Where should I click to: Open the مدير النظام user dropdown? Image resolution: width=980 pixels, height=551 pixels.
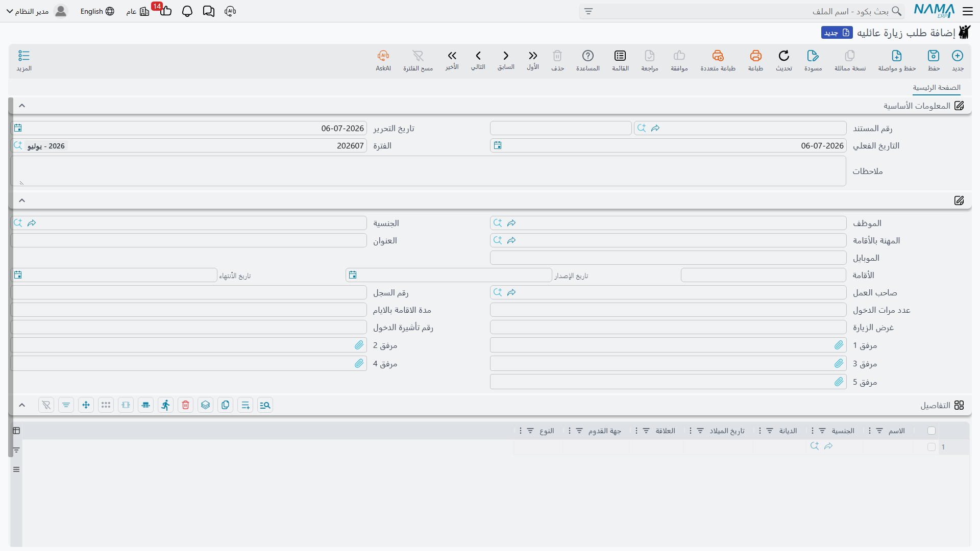[x=37, y=11]
